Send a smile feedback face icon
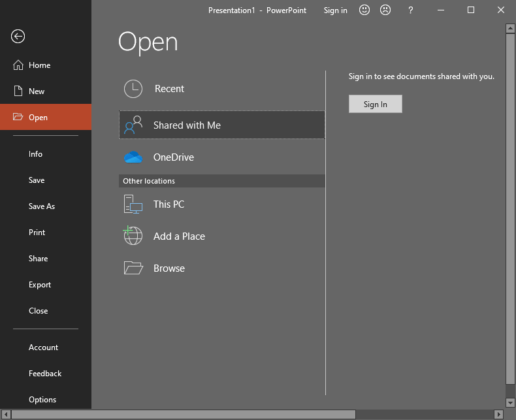 (364, 10)
